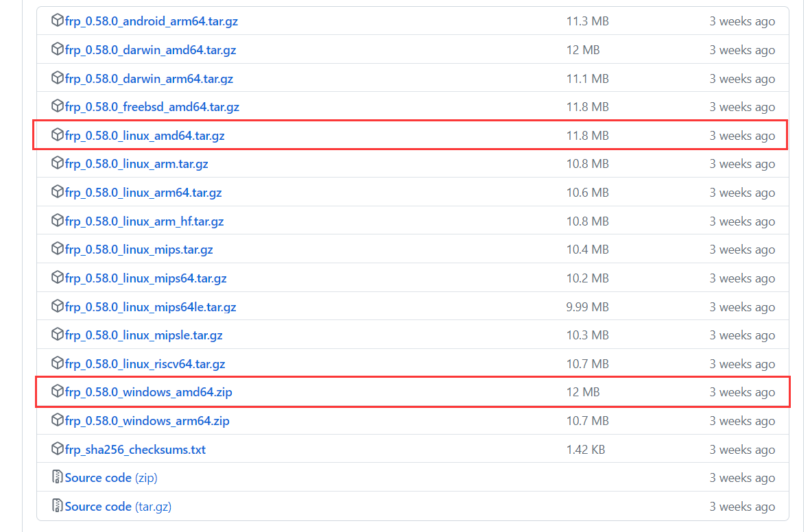810x532 pixels.
Task: Open the frp_0.58.0_linux_arm.tar.gz link
Action: [136, 165]
